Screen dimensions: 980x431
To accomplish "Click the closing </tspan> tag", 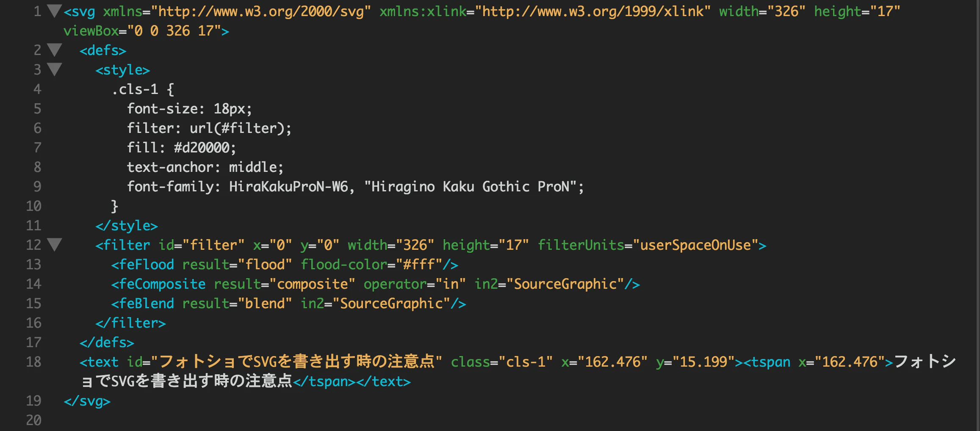I will point(324,381).
